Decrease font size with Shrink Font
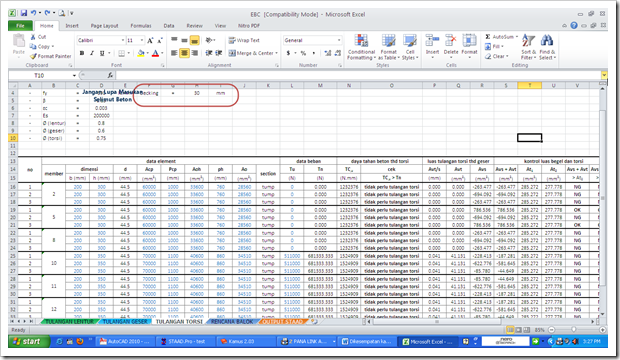This screenshot has width=620, height=360. point(160,40)
